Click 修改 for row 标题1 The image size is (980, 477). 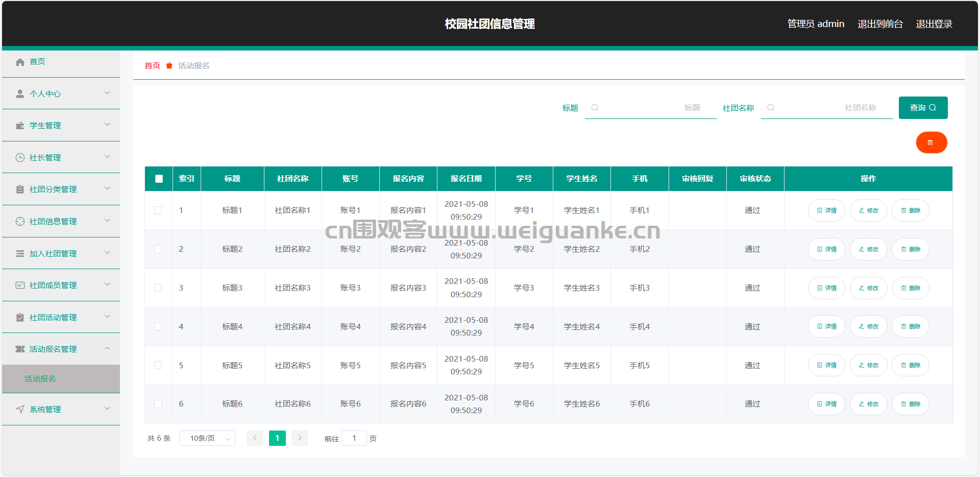point(869,210)
